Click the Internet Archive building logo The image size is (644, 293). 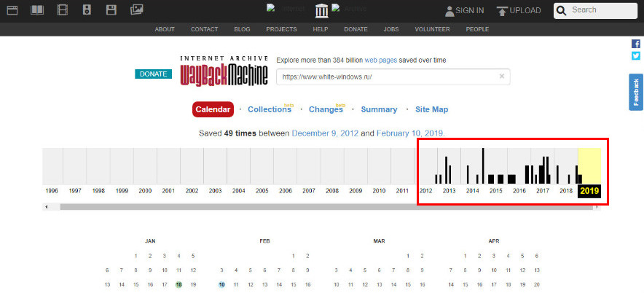pyautogui.click(x=321, y=11)
